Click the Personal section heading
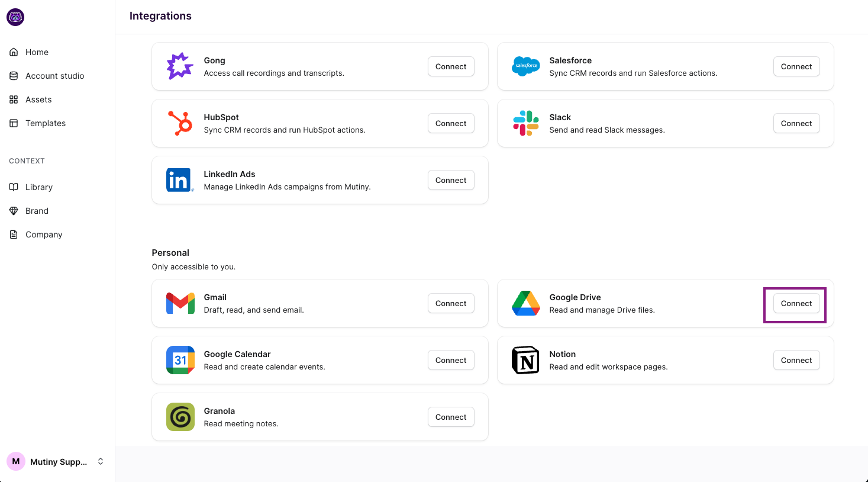Screen dimensions: 868x482 pos(170,253)
